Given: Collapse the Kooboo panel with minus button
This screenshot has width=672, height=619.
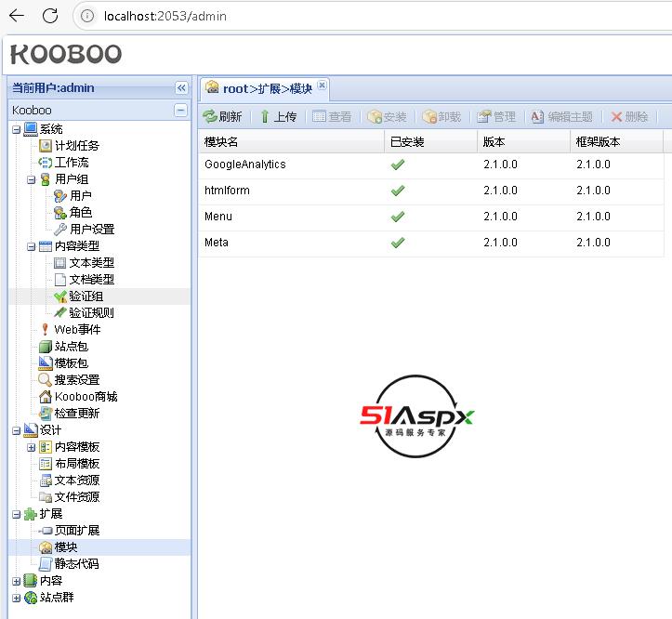Looking at the screenshot, I should pos(180,111).
